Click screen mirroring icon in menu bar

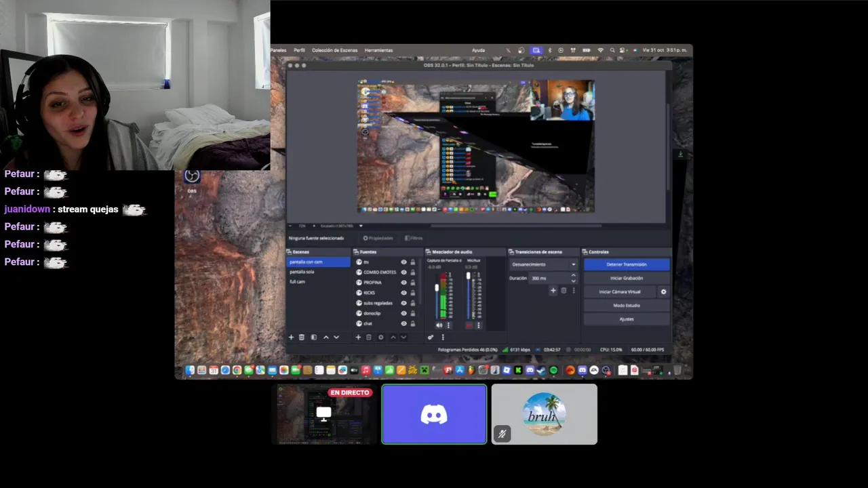(536, 50)
